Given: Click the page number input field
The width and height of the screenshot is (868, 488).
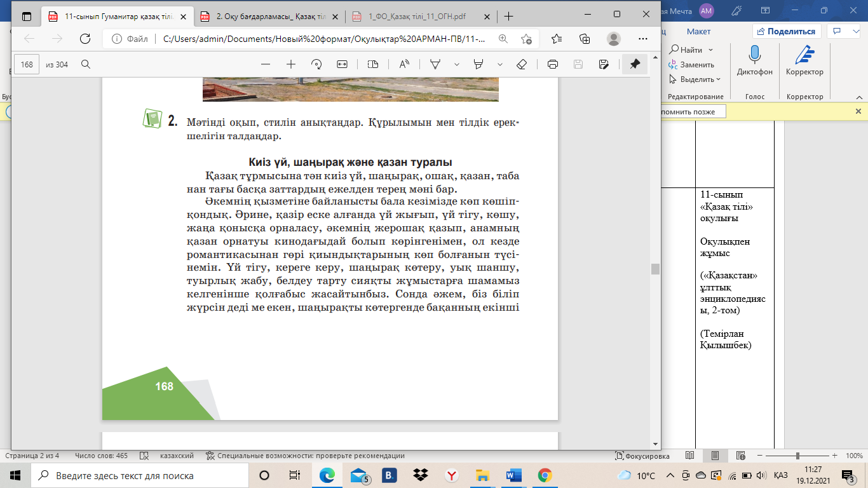Looking at the screenshot, I should click(x=27, y=64).
